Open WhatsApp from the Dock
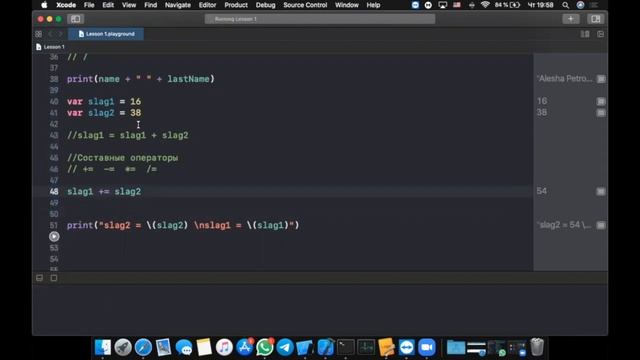This screenshot has height=360, width=640. [x=264, y=347]
